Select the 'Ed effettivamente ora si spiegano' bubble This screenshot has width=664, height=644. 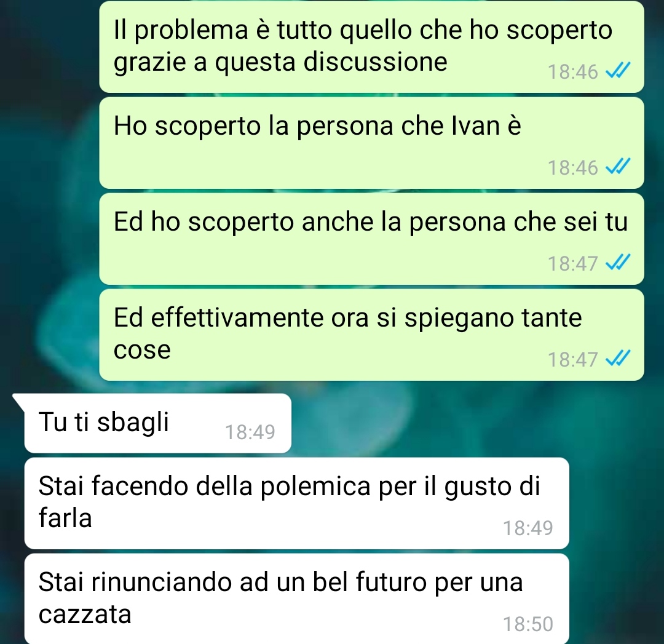[x=371, y=335]
